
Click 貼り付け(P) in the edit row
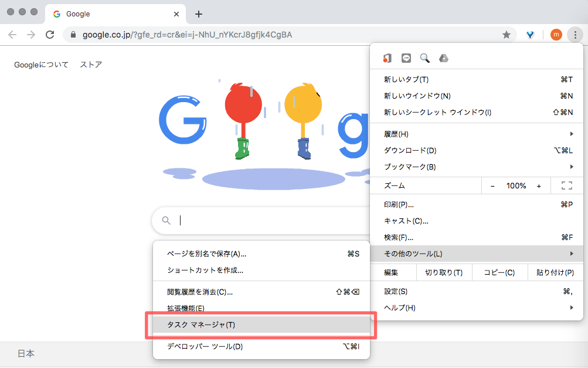click(555, 272)
